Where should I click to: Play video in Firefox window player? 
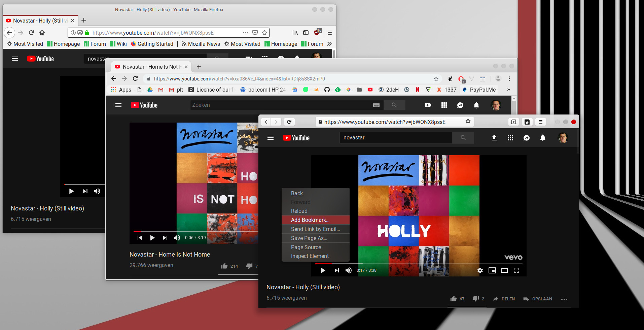[x=71, y=191]
